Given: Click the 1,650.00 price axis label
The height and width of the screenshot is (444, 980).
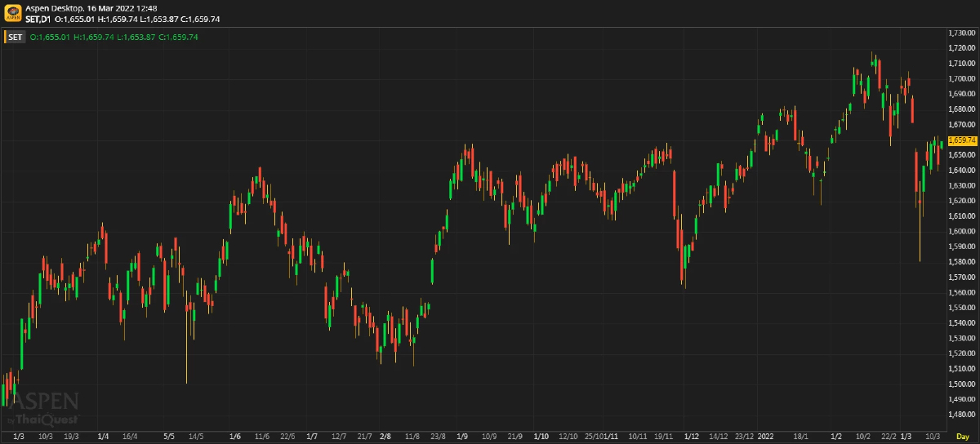Looking at the screenshot, I should pos(964,154).
